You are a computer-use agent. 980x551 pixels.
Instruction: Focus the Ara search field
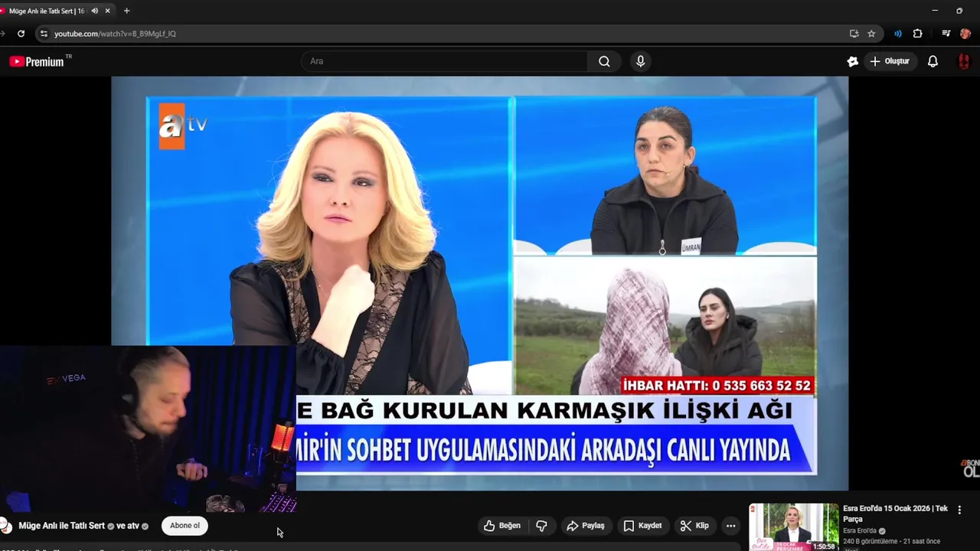[444, 61]
